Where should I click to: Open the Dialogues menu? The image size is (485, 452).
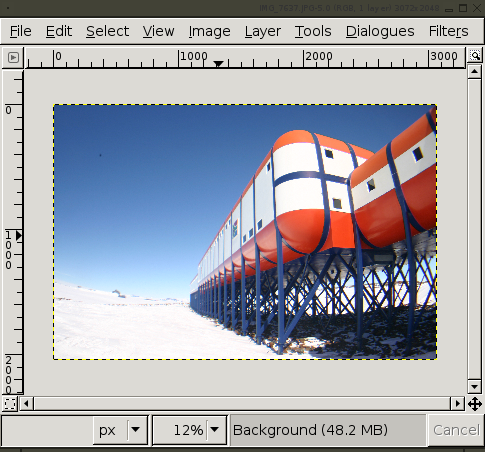pyautogui.click(x=380, y=31)
